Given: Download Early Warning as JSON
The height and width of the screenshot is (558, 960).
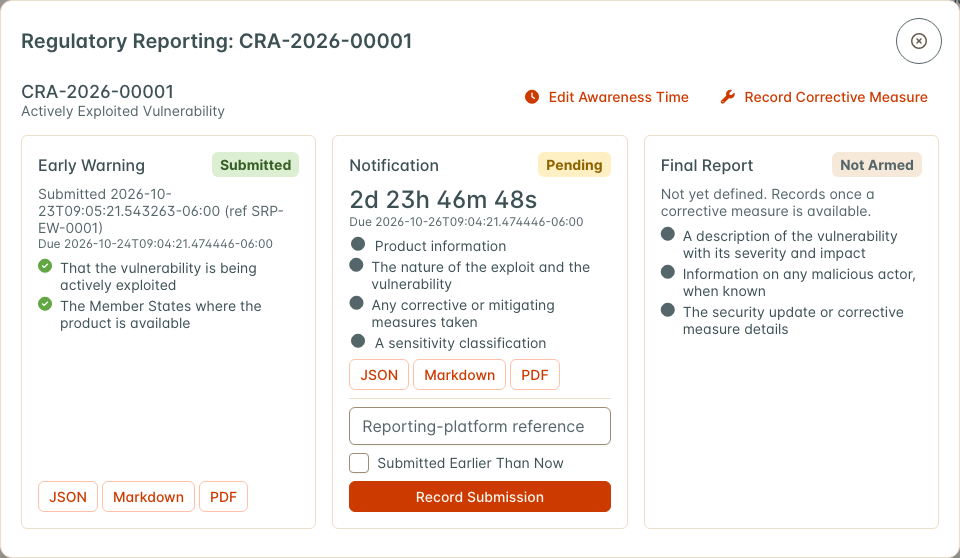Looking at the screenshot, I should coord(68,497).
